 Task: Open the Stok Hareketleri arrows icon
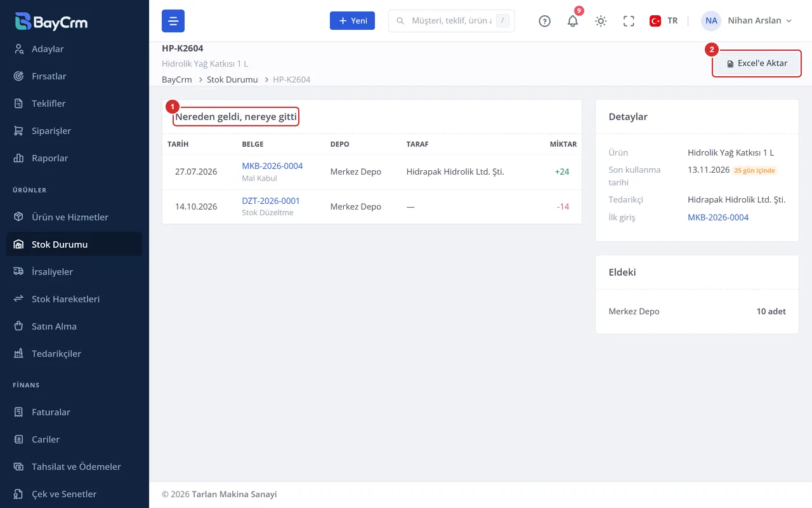19,299
